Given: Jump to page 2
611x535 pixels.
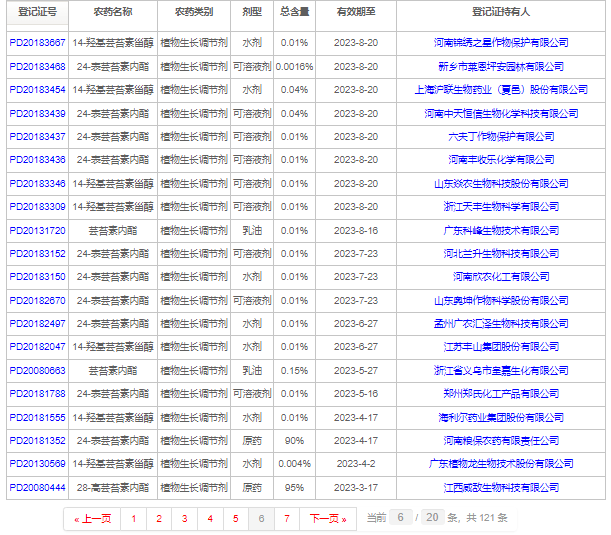Looking at the screenshot, I should click(159, 519).
